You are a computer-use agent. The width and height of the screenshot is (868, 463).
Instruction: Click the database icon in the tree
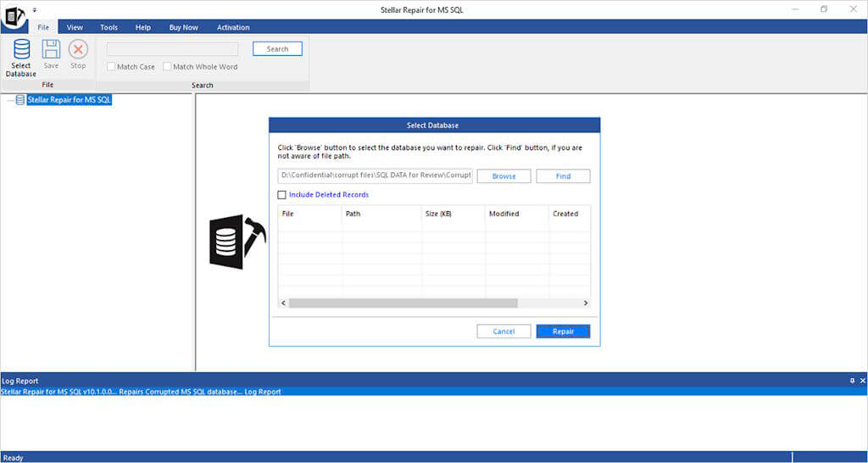pos(19,100)
